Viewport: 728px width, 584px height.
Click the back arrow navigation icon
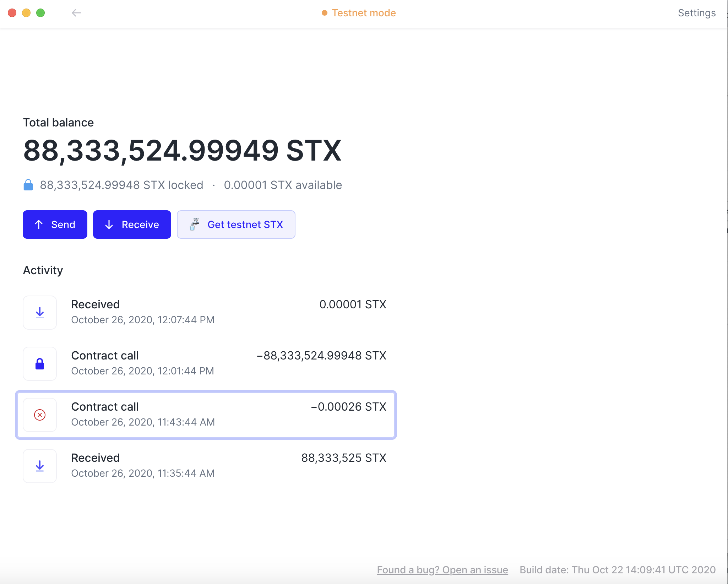click(x=77, y=13)
